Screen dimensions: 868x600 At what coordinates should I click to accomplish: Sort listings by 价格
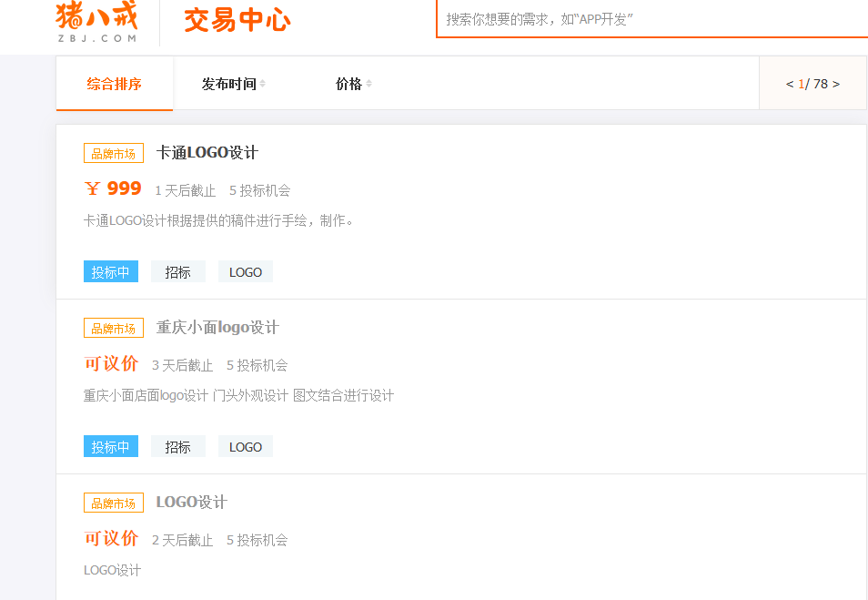(x=353, y=84)
